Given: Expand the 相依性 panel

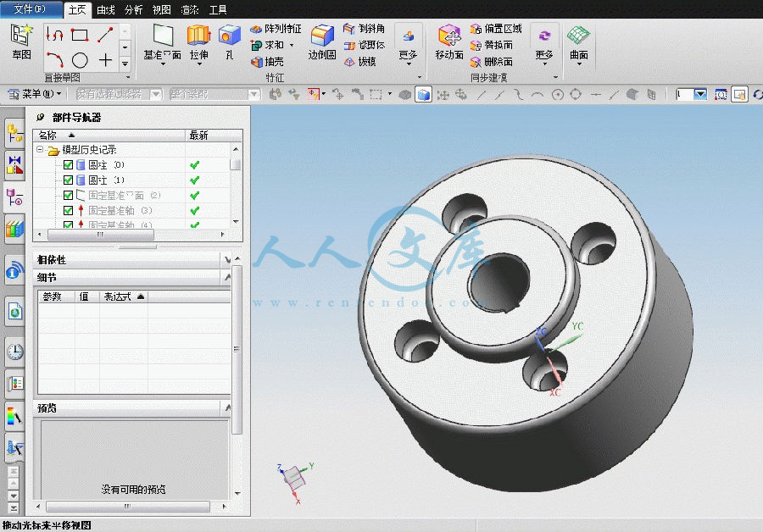Looking at the screenshot, I should (x=226, y=260).
